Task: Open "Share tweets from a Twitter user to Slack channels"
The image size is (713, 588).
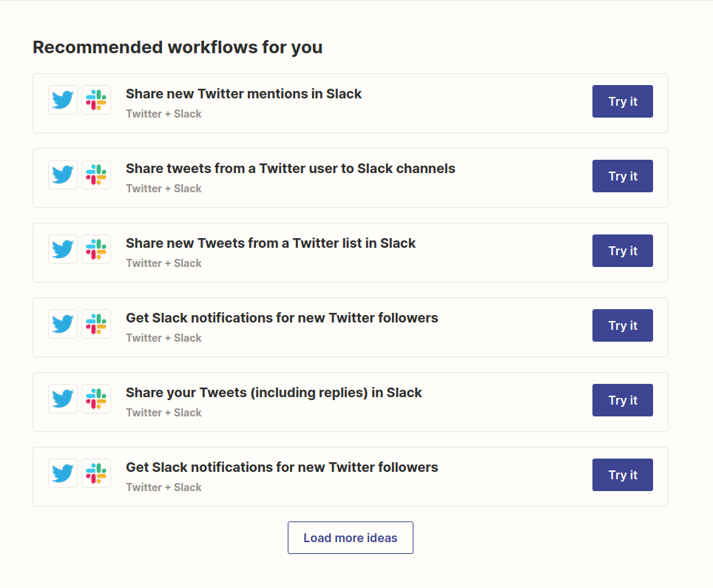Action: point(291,169)
